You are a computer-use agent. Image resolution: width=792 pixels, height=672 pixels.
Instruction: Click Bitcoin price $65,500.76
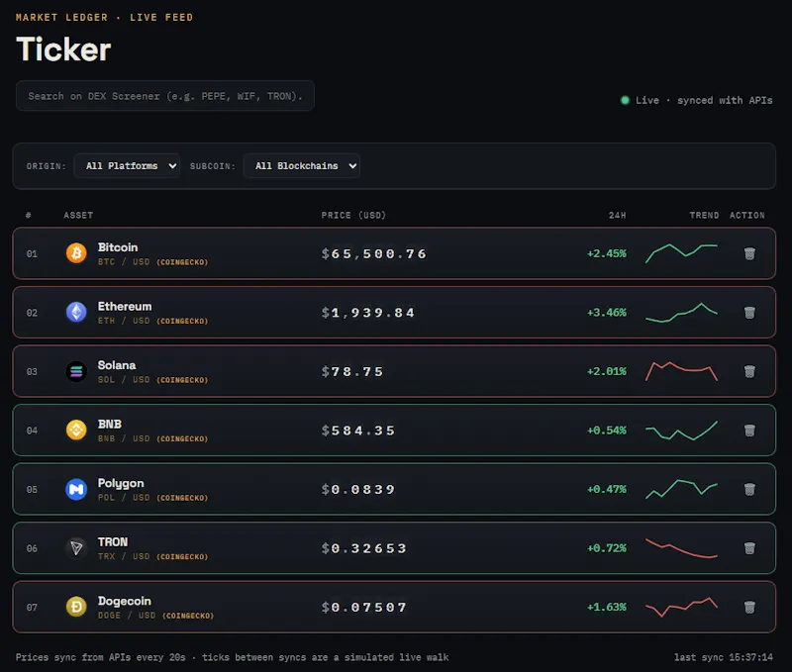click(374, 253)
